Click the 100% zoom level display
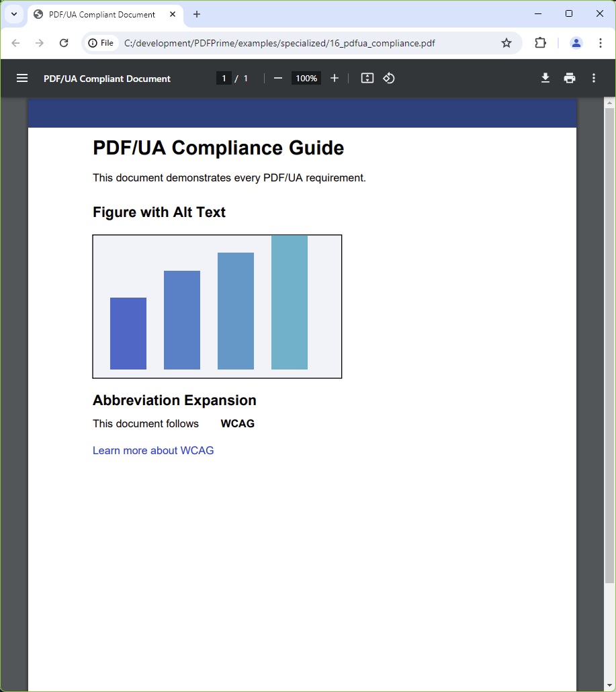 tap(306, 78)
